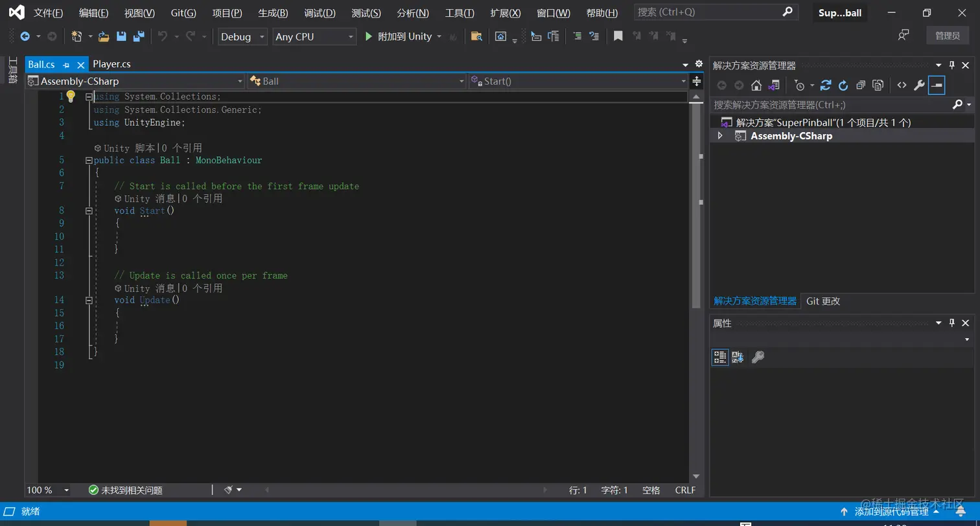Open the Assembly-CSharp project scope dropdown
Screen dimensions: 980x526
click(135, 81)
